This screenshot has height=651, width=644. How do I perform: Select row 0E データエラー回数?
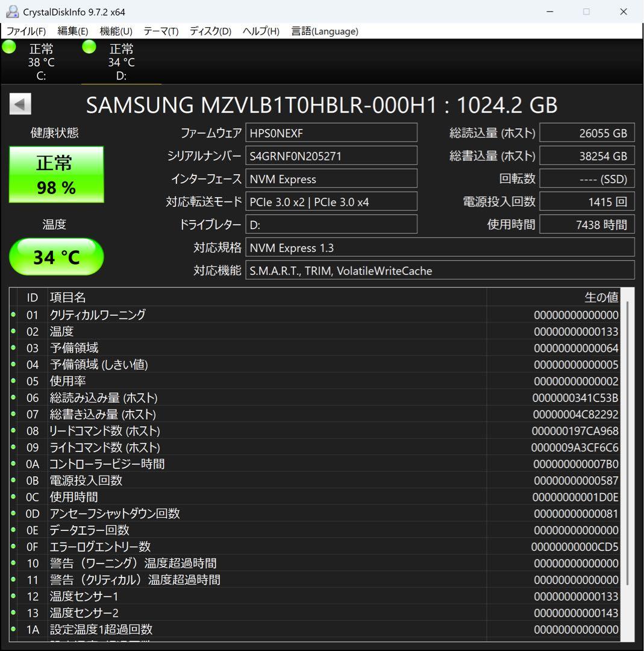(315, 530)
